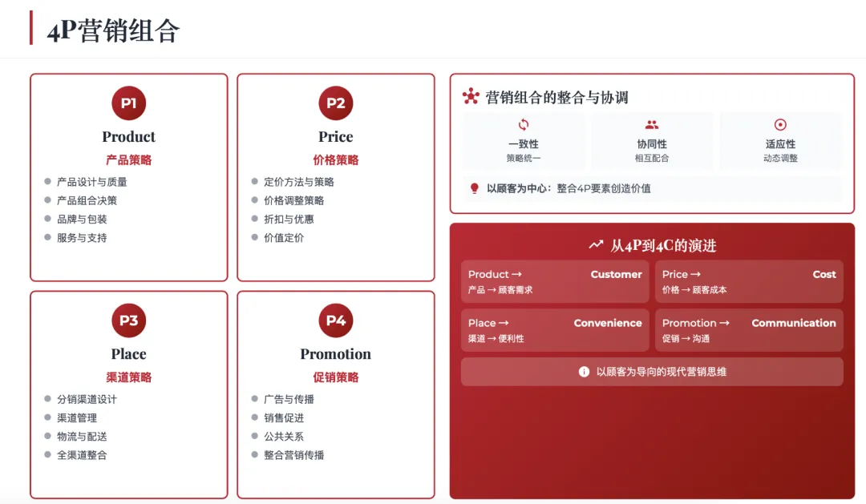The image size is (866, 504).
Task: Select the 一致性 strategy option
Action: point(524,140)
